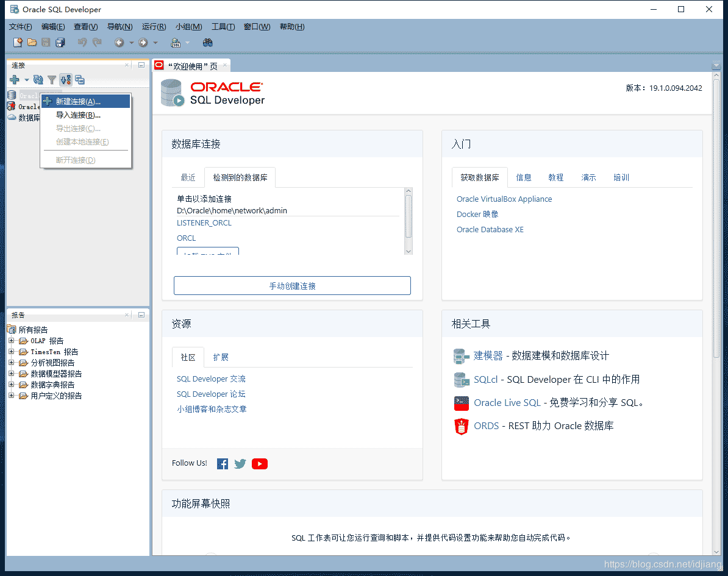Expand the 数据字典报告 tree node

click(x=12, y=385)
